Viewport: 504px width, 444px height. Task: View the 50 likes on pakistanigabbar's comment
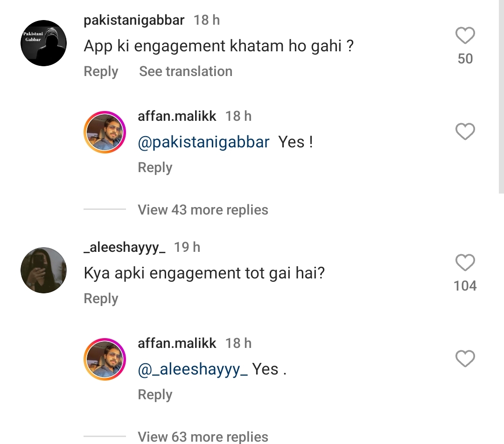pos(464,58)
